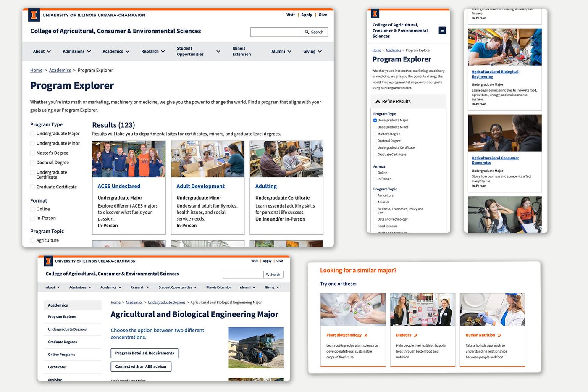Expand the Admissions menu in top-left window
The image size is (588, 392).
tap(77, 51)
